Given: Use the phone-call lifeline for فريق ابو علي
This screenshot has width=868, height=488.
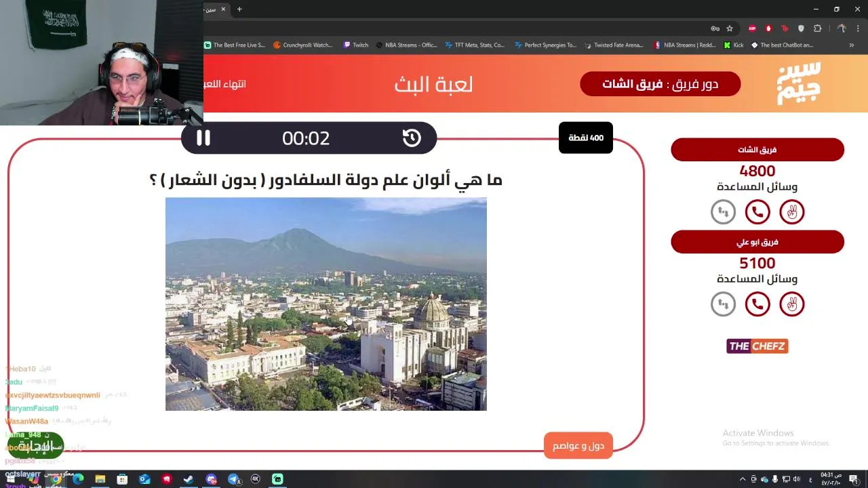Looking at the screenshot, I should [757, 304].
